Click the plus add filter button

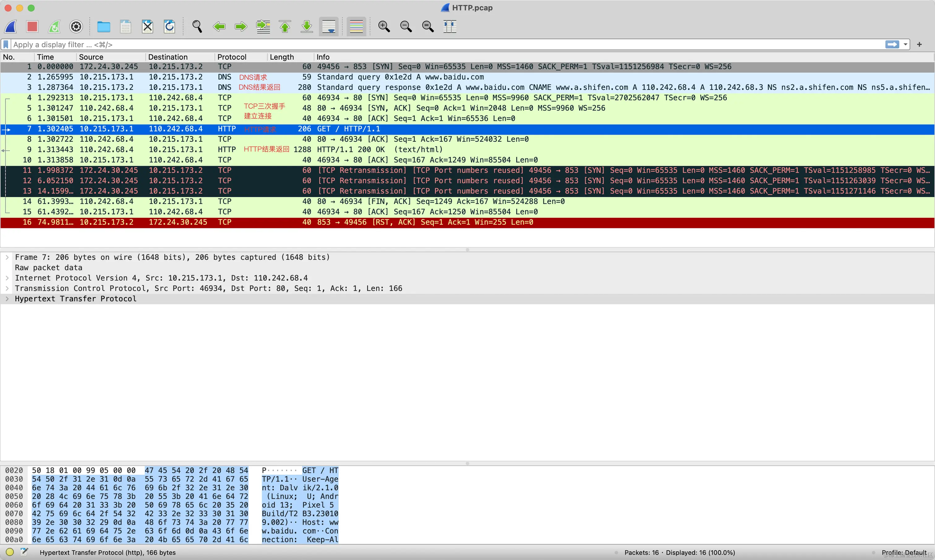(919, 44)
